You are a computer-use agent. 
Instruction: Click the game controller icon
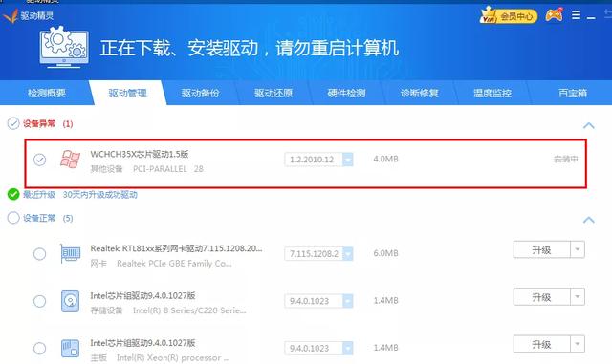pyautogui.click(x=554, y=15)
